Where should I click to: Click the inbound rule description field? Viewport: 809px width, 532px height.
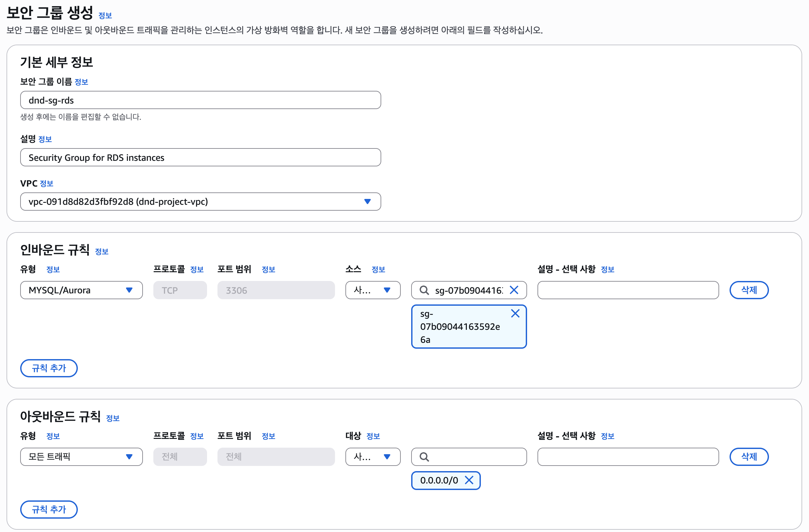click(x=627, y=290)
